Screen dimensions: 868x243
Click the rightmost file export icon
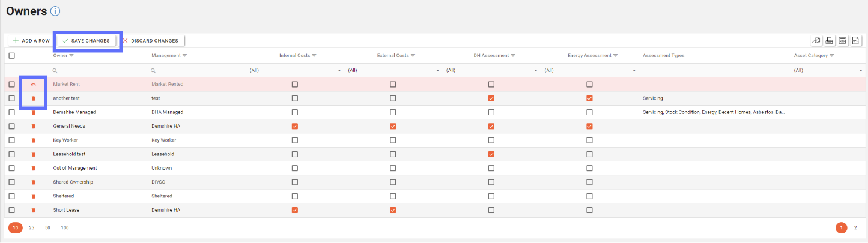856,41
